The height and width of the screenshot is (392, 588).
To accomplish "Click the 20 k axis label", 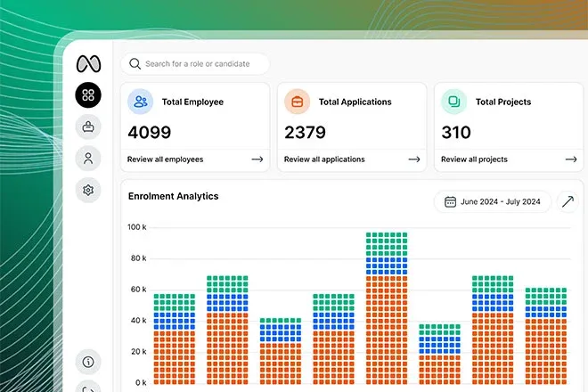I will point(138,352).
